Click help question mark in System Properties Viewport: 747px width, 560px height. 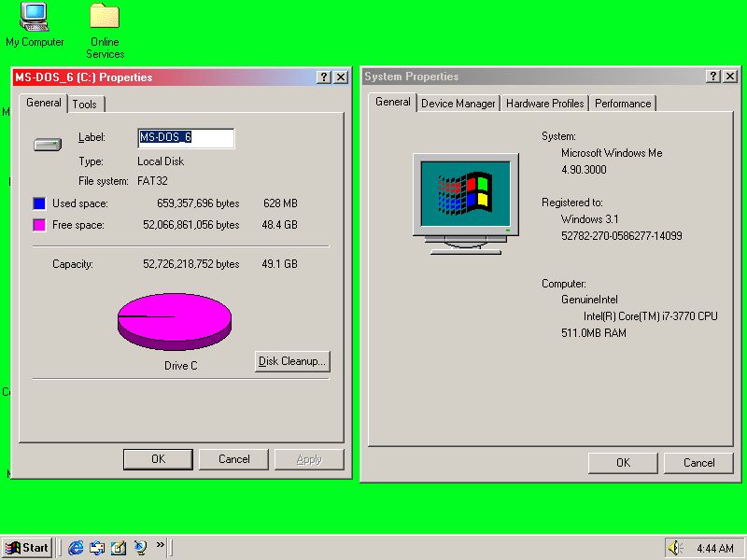point(712,77)
